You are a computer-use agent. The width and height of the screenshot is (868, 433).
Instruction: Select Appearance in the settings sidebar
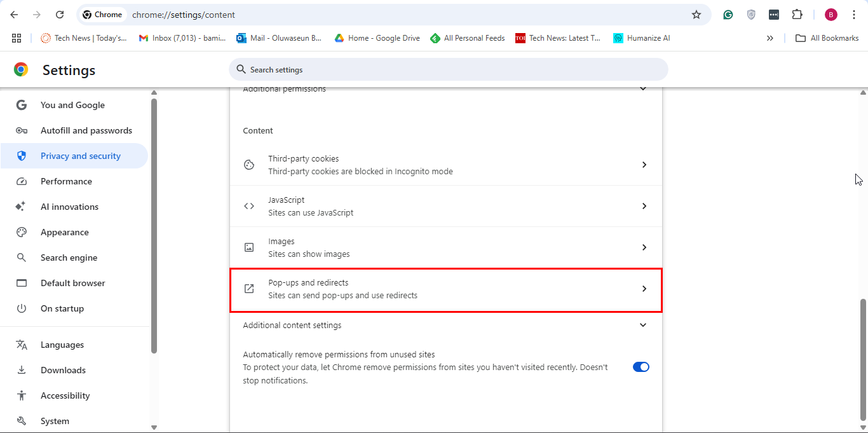click(x=64, y=232)
